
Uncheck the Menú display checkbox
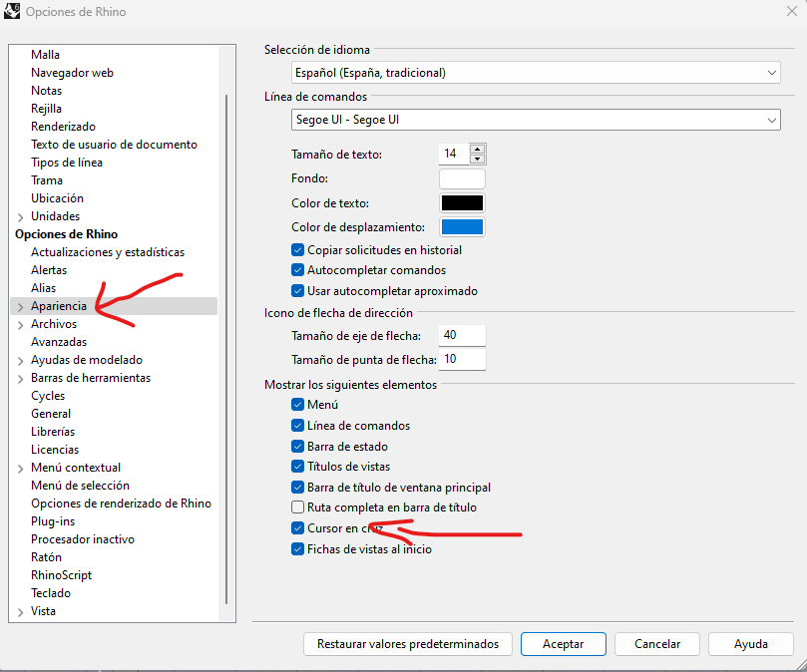(x=297, y=405)
